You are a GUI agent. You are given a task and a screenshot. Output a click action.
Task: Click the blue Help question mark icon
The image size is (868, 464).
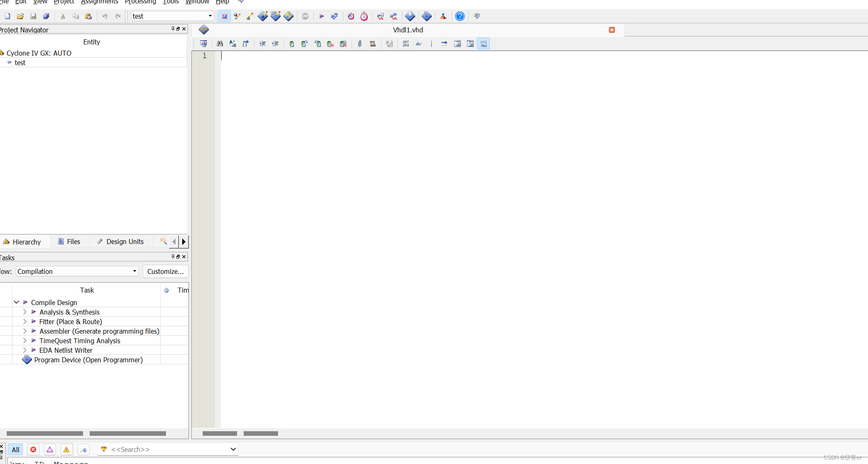pyautogui.click(x=460, y=16)
